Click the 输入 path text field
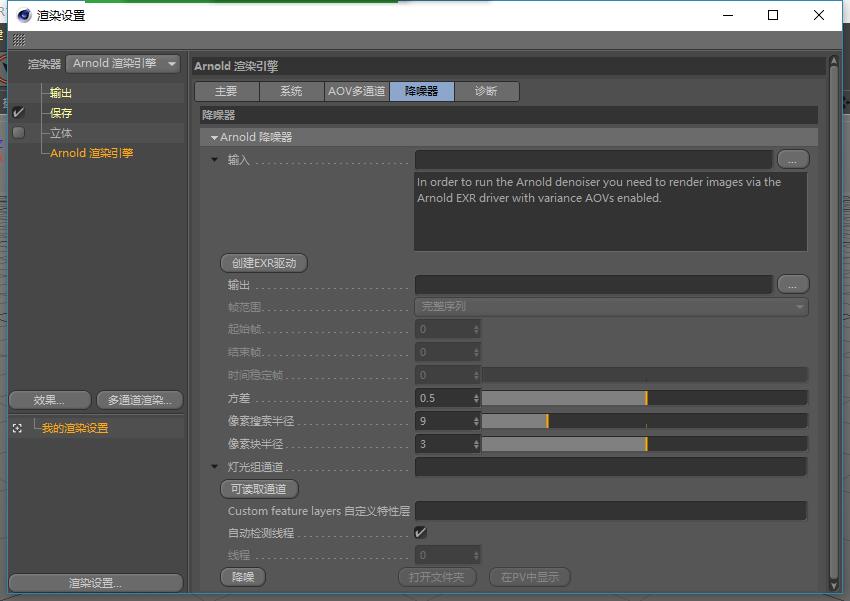Viewport: 850px width, 601px height. point(594,160)
